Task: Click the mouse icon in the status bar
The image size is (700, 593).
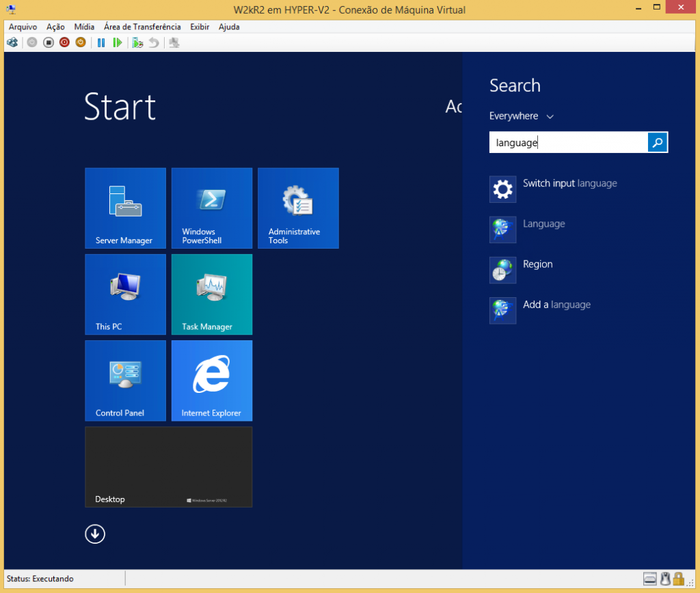Action: 665,579
